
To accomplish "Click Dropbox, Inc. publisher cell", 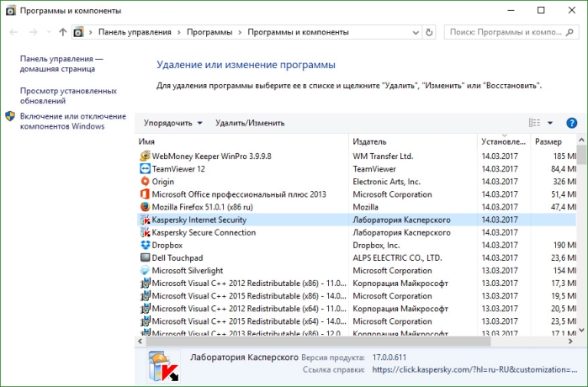I will (x=376, y=246).
